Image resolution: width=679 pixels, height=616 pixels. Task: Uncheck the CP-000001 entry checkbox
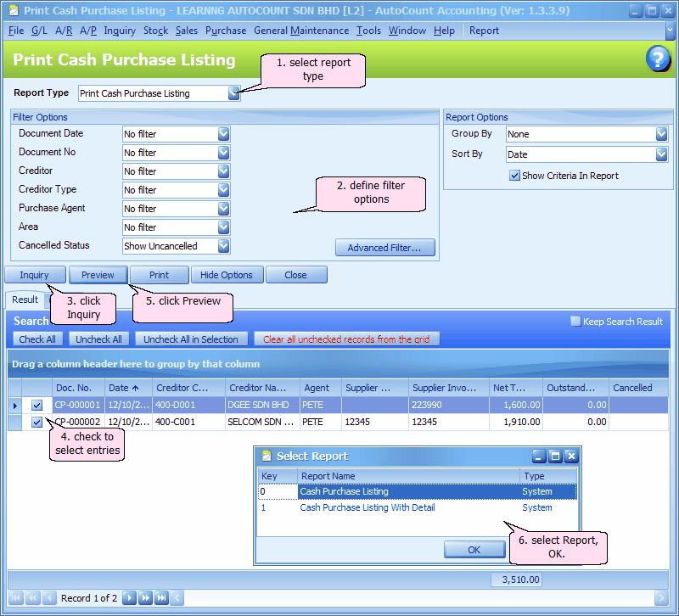point(37,406)
